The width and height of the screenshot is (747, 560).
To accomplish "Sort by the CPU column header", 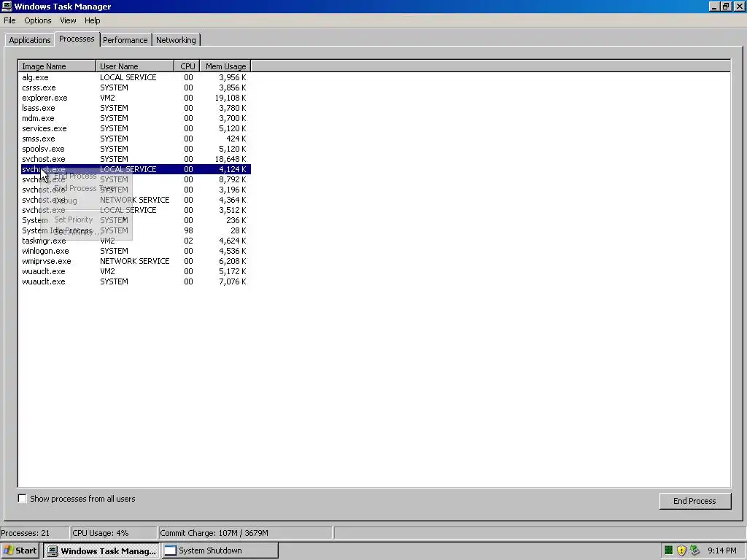I will click(x=187, y=66).
